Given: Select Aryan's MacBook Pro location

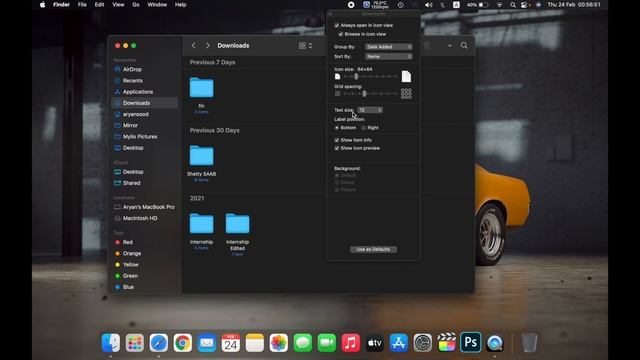Looking at the screenshot, I should (x=148, y=207).
